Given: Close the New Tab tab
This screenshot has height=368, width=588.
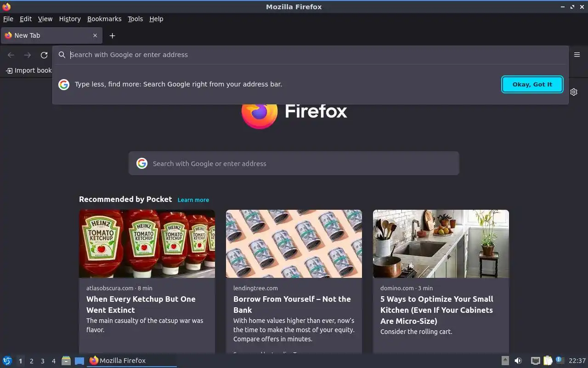Looking at the screenshot, I should [x=95, y=35].
